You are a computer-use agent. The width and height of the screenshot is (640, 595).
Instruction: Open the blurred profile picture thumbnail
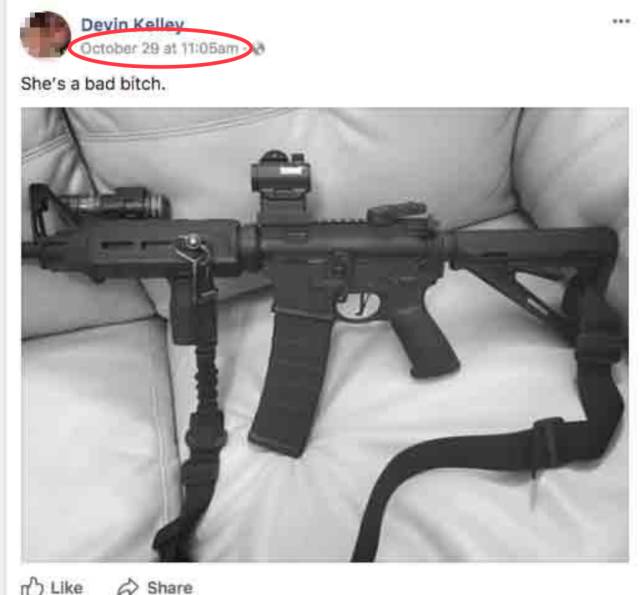click(45, 34)
